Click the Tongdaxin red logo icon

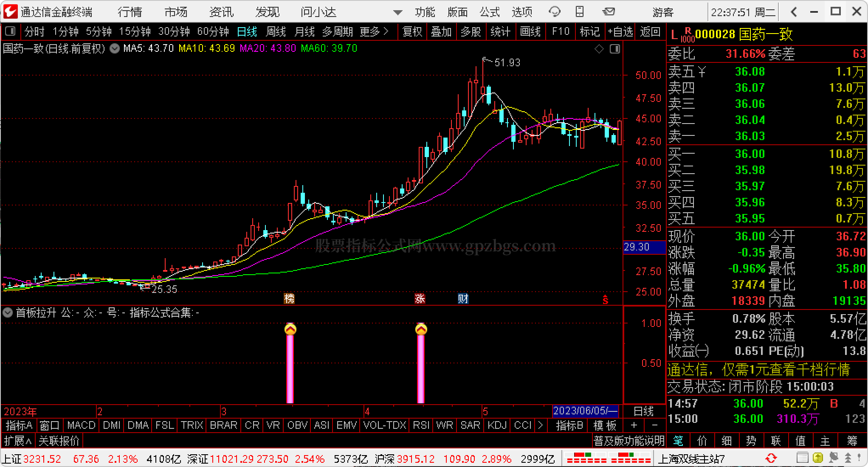point(10,11)
